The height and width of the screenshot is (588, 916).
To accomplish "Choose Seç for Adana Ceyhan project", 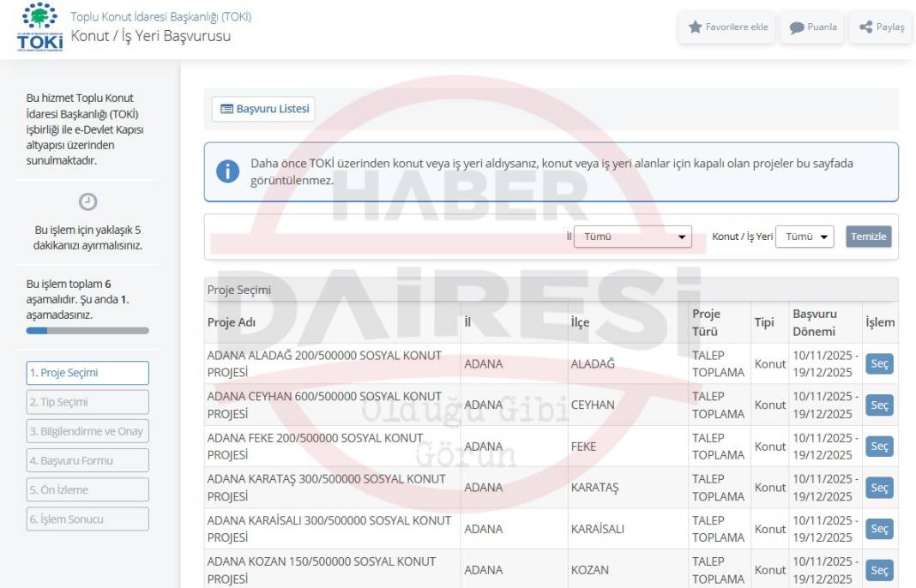I will (879, 405).
